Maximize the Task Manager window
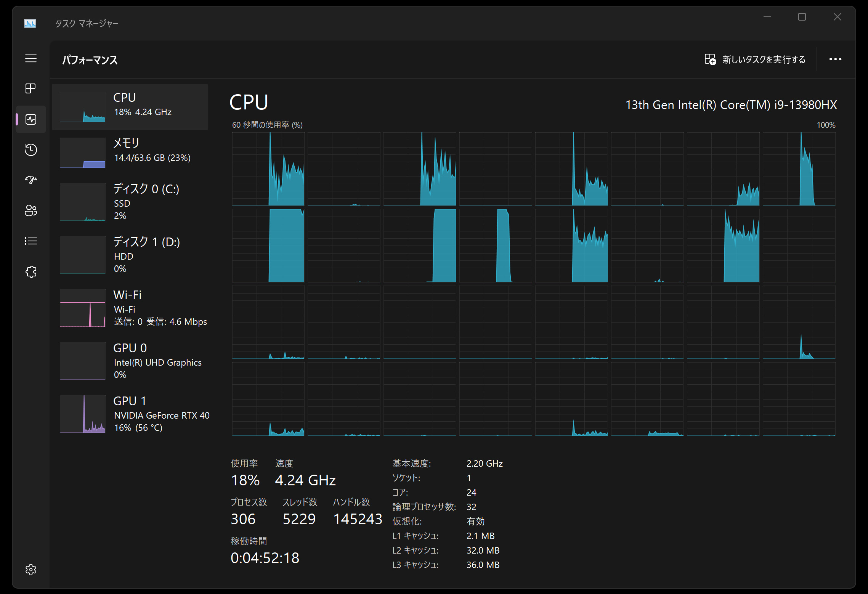Screen dimensions: 868x594 pyautogui.click(x=802, y=17)
